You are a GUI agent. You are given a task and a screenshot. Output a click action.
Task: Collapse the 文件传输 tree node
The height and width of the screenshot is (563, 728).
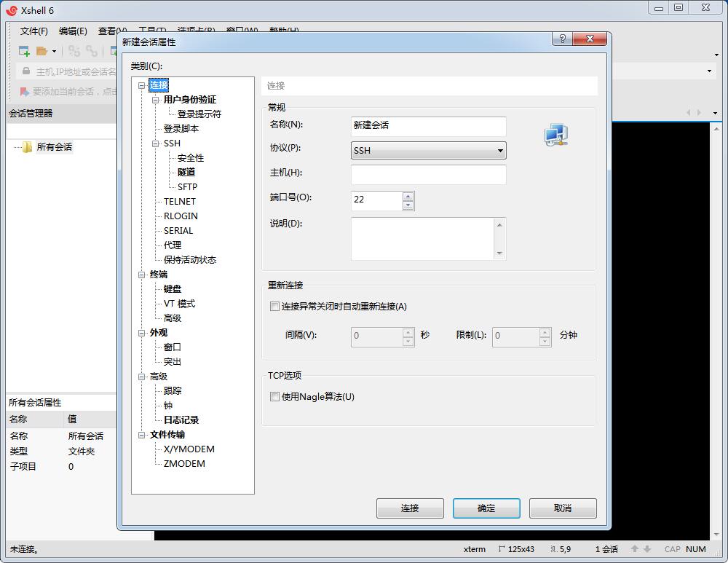tap(142, 435)
